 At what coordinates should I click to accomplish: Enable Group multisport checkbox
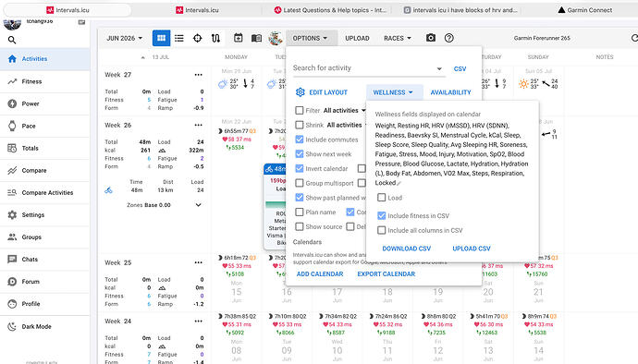[300, 183]
